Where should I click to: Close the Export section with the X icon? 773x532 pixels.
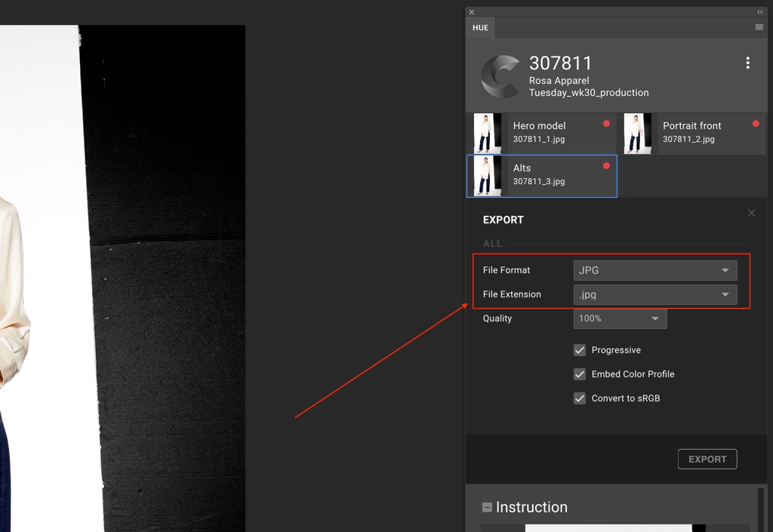point(751,214)
